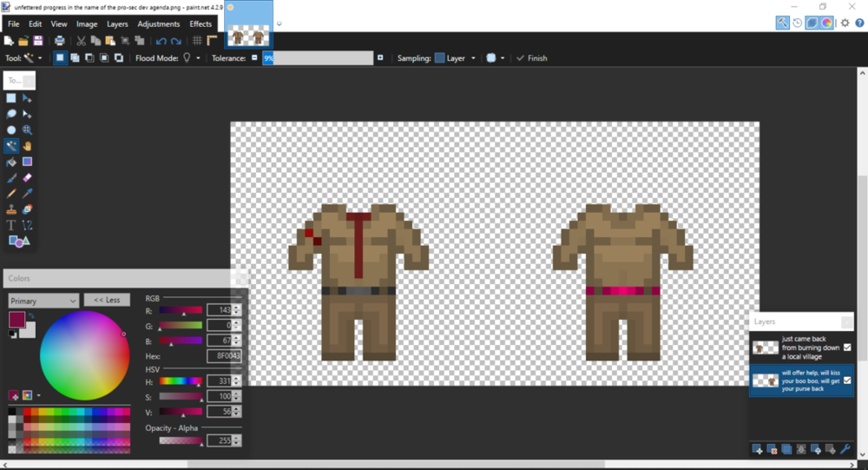Open the Adjustments menu

coord(158,24)
